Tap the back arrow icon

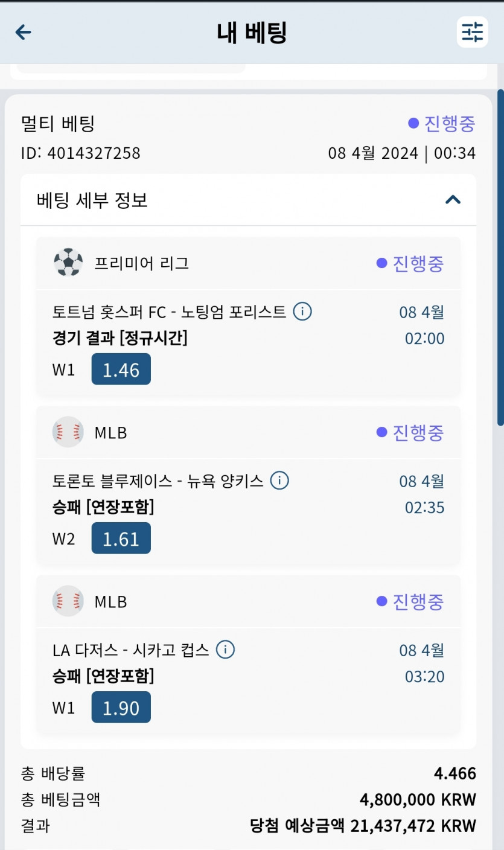(x=24, y=32)
